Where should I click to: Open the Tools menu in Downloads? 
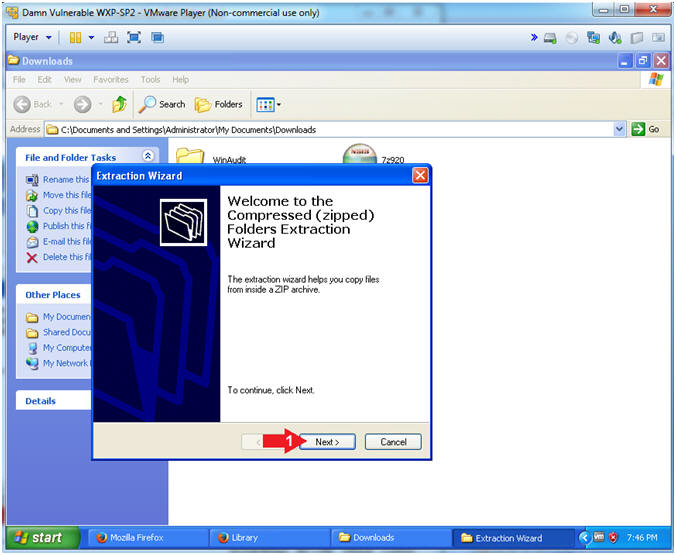point(150,79)
